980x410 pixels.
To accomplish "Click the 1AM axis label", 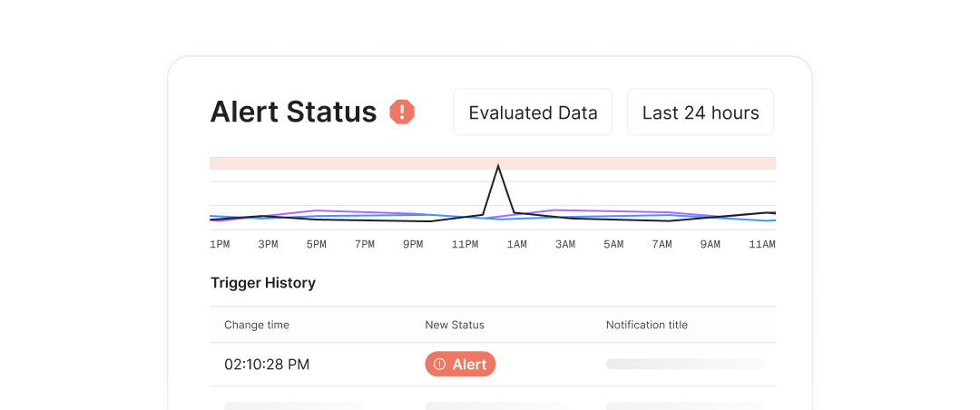I will pos(516,244).
